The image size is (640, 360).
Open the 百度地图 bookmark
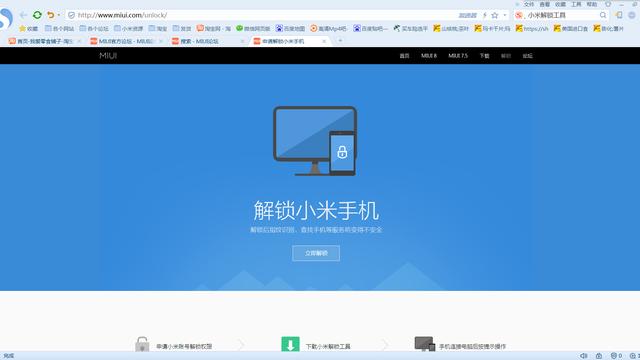pos(290,29)
